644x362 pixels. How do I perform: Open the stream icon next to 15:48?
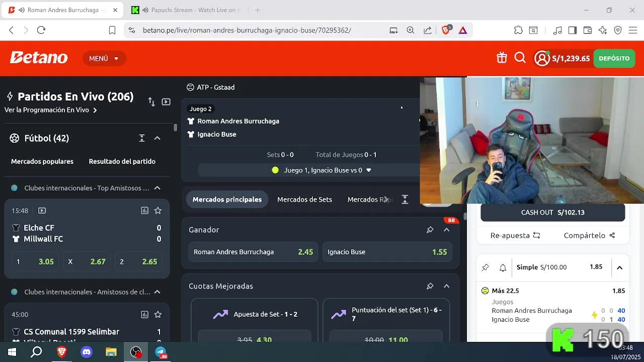click(42, 211)
